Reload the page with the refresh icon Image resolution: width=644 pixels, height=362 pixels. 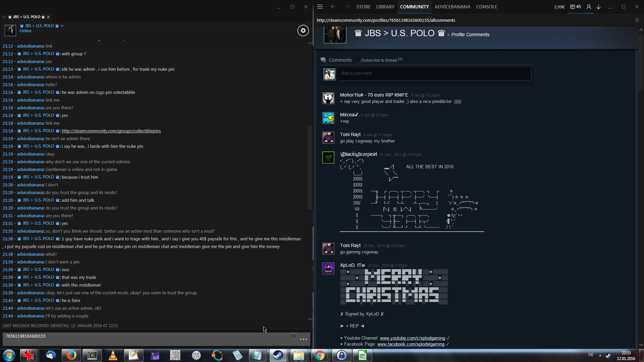(x=637, y=20)
